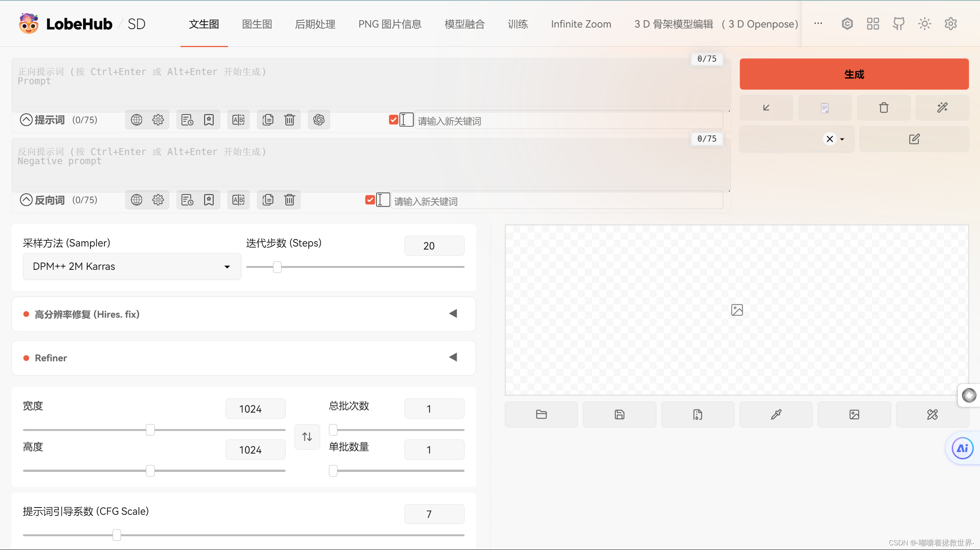Open the Infinite Zoom tab

coord(581,24)
